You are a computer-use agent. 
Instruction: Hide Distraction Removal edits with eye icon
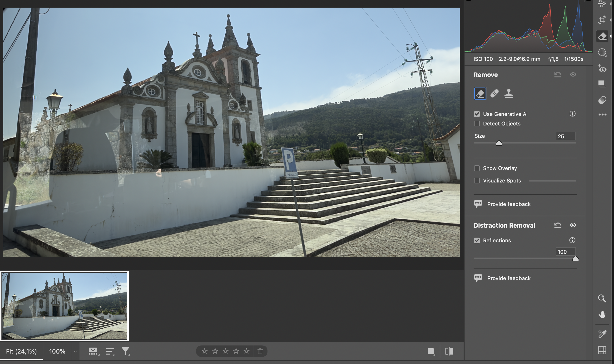pos(573,225)
